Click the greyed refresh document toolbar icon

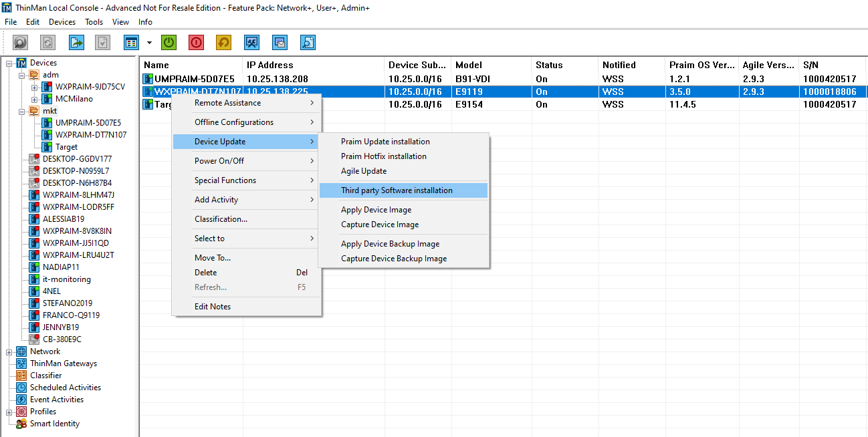pyautogui.click(x=48, y=43)
